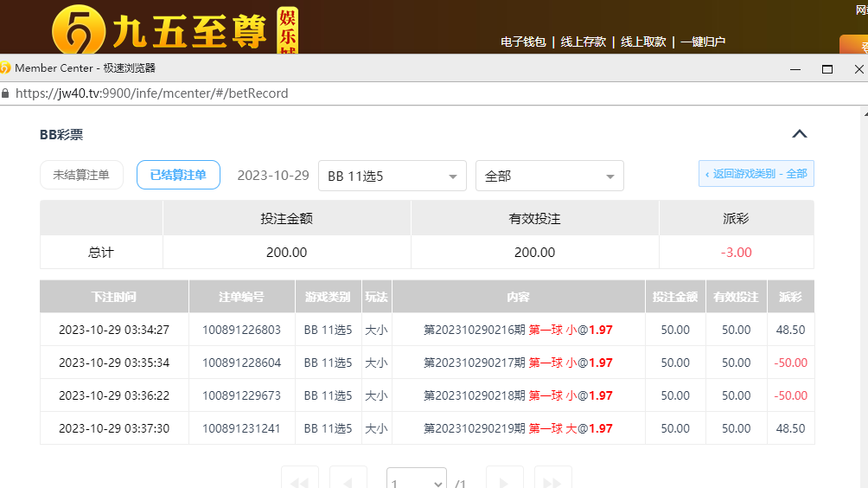Open the page number selector
This screenshot has height=488, width=868.
click(416, 481)
